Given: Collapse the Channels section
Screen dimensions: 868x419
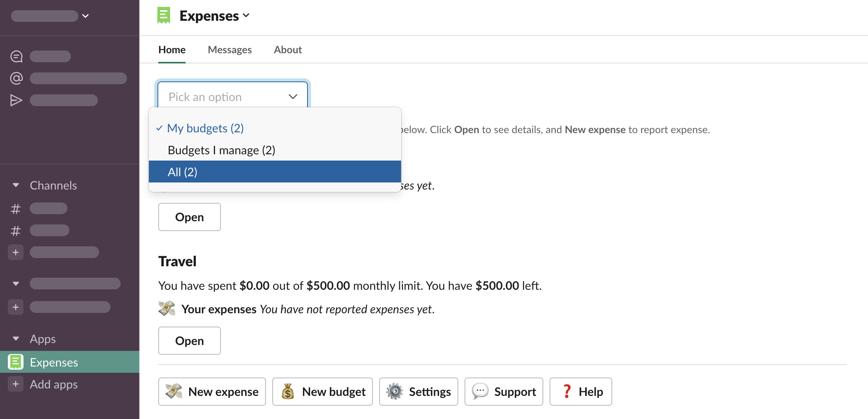Looking at the screenshot, I should click(16, 185).
